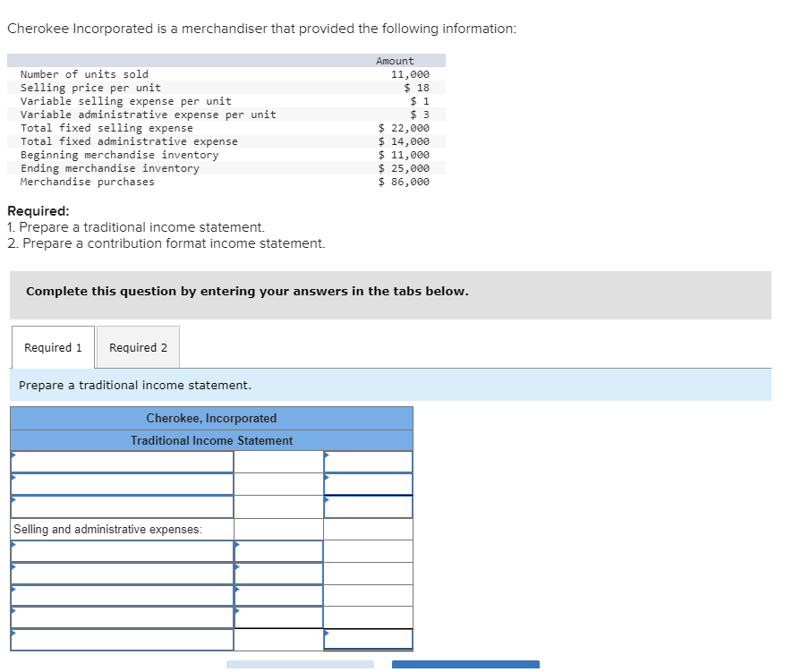Click 'Merchandise purchases' row
Image resolution: width=793 pixels, height=672 pixels.
(x=226, y=182)
